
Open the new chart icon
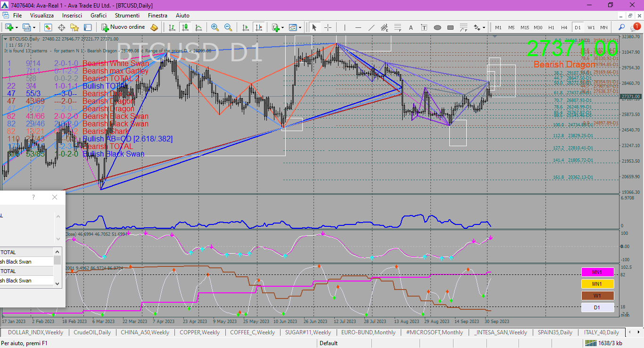pos(8,27)
